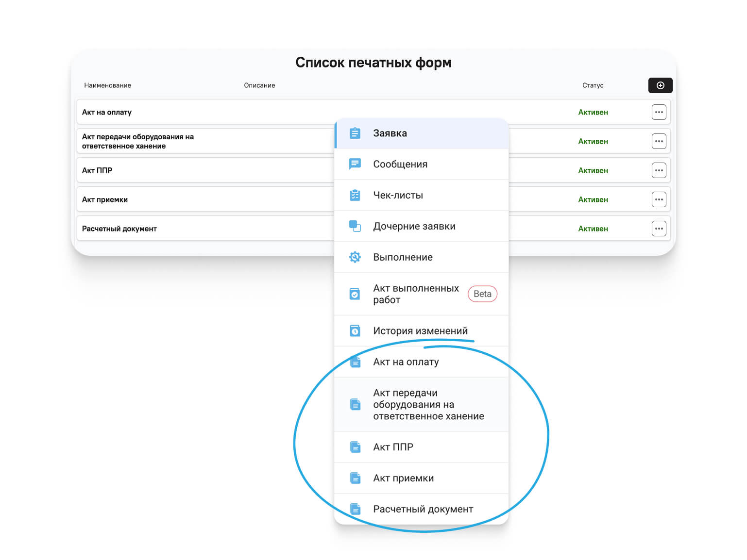Open Расчетный документ menu entry
The image size is (747, 560).
[423, 510]
